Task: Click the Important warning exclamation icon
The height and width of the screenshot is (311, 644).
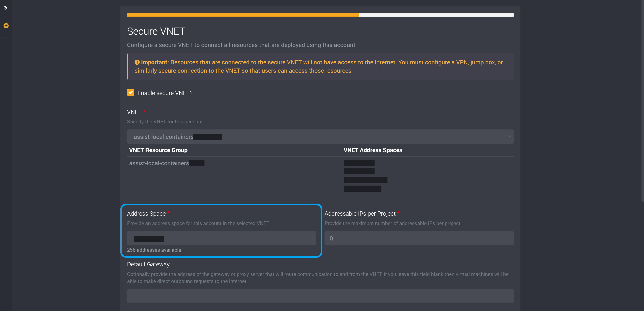Action: click(137, 62)
